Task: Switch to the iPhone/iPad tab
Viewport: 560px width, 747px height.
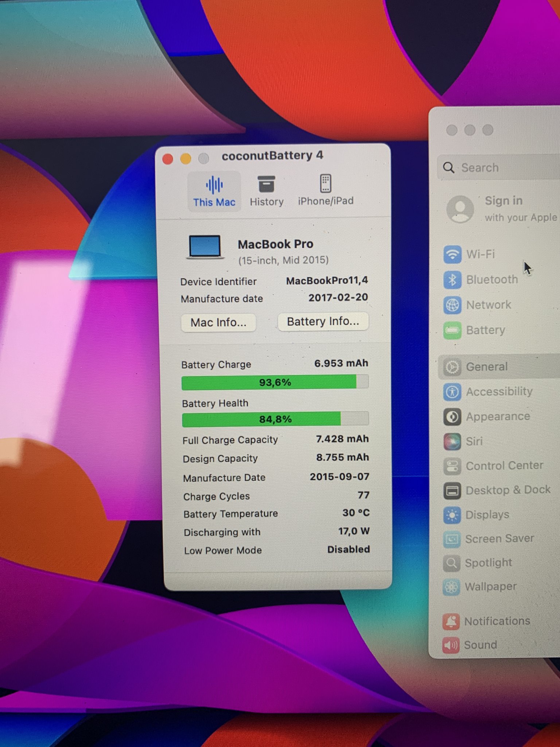Action: [326, 191]
